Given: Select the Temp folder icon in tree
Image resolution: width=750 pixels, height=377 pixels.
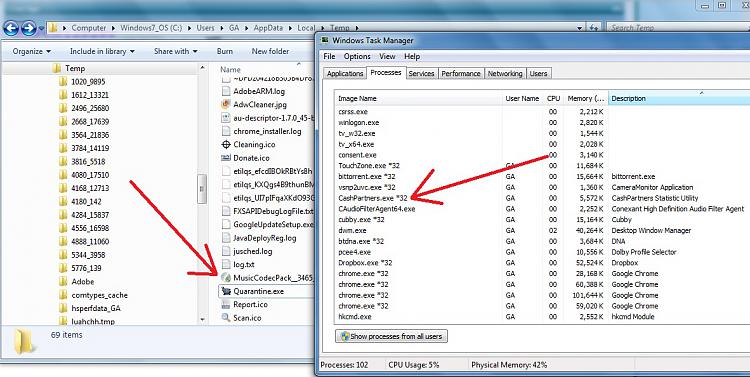Looking at the screenshot, I should click(x=56, y=68).
